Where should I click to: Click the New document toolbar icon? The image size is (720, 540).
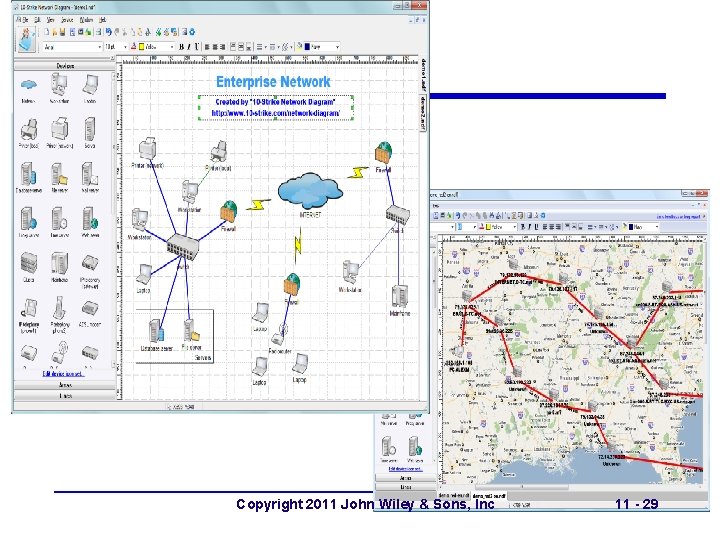point(46,32)
